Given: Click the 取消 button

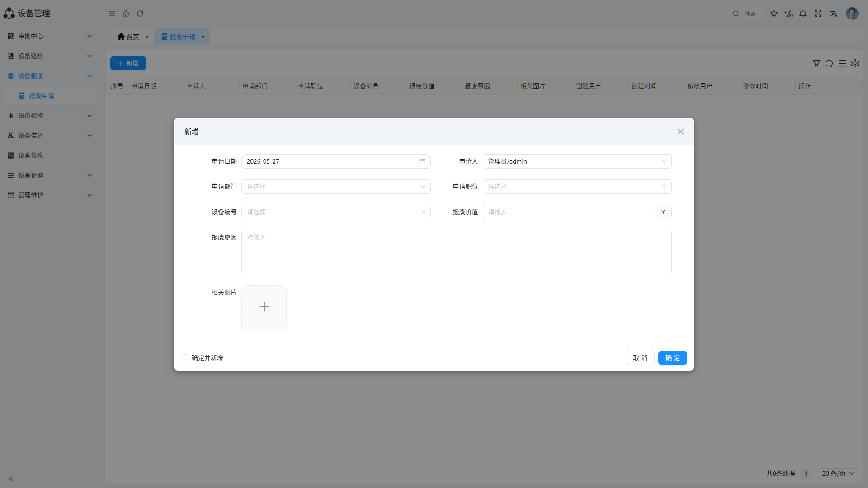Looking at the screenshot, I should point(640,358).
